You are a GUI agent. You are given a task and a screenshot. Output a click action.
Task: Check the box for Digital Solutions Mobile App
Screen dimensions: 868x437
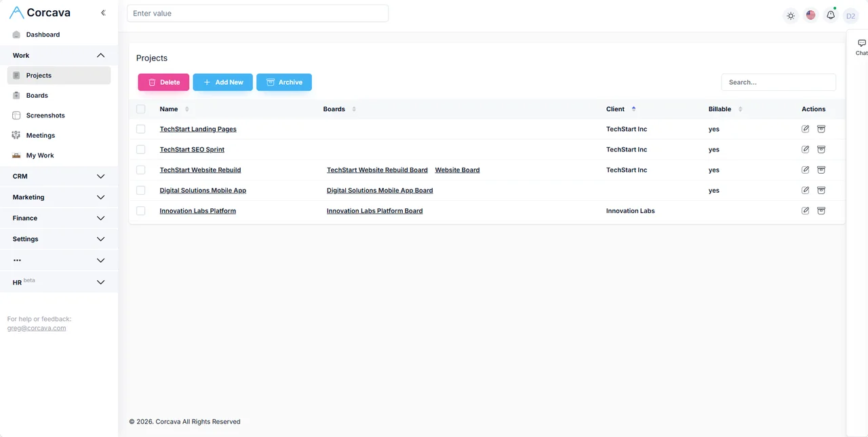coord(140,190)
